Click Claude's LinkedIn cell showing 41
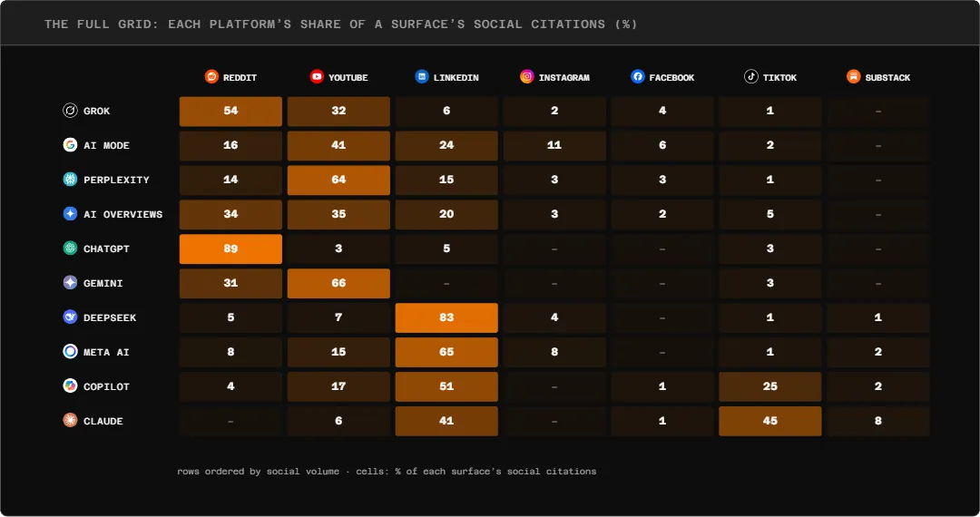 click(446, 421)
